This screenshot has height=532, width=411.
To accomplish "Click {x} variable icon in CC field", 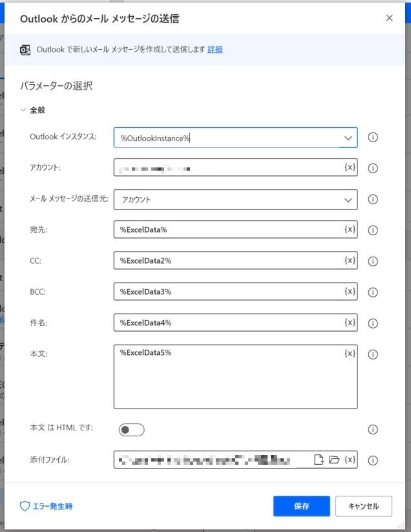I will point(350,261).
